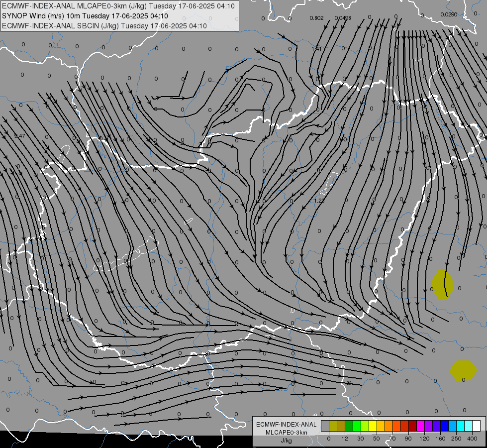The height and width of the screenshot is (448, 487).
Task: Click the dark green legend swatch
Action: tap(349, 426)
